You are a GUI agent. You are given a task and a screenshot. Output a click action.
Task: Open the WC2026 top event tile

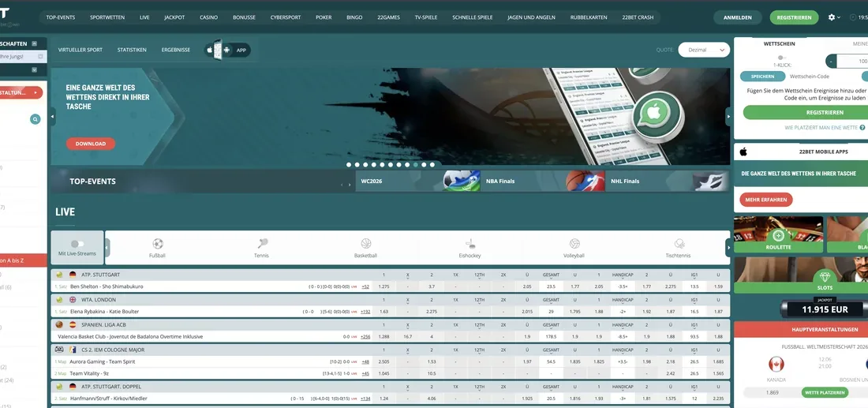(x=417, y=181)
